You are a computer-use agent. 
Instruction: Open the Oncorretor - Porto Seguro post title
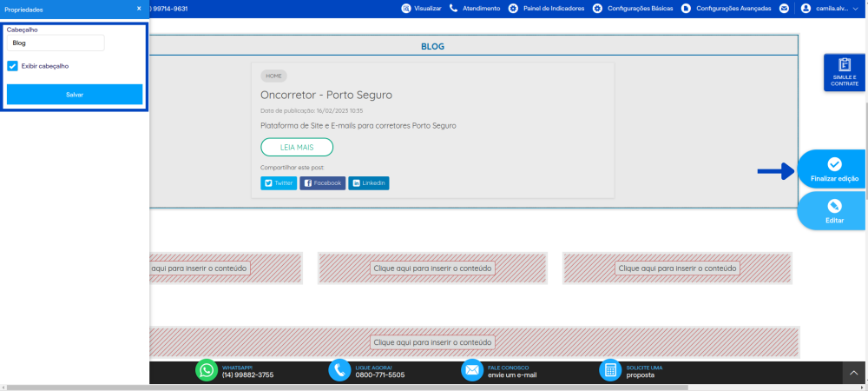coord(326,95)
